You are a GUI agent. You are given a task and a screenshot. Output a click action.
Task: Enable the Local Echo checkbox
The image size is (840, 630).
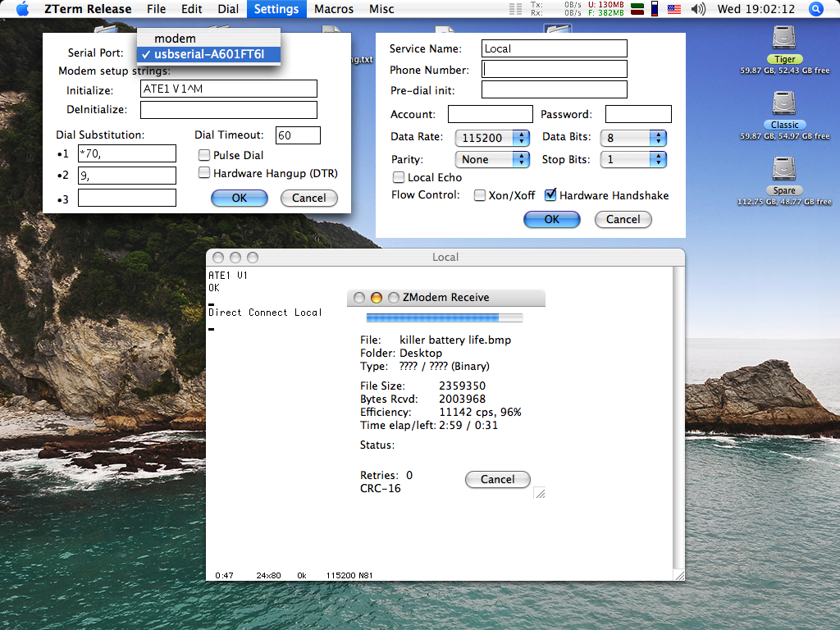click(399, 177)
